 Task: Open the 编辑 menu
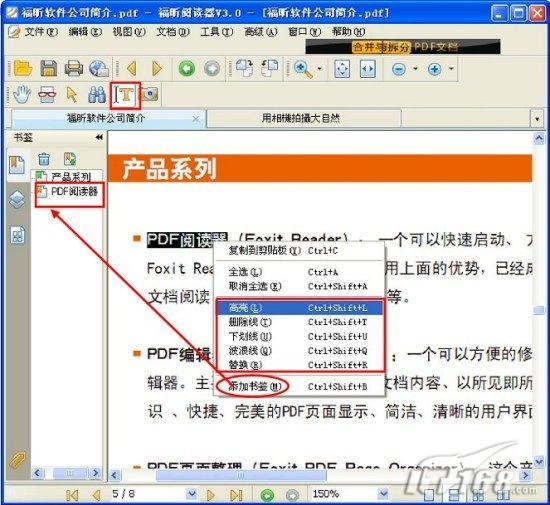[x=85, y=32]
